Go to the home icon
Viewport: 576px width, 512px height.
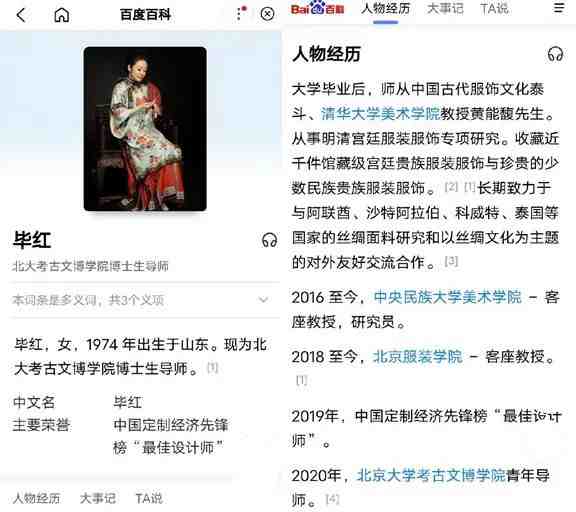62,15
